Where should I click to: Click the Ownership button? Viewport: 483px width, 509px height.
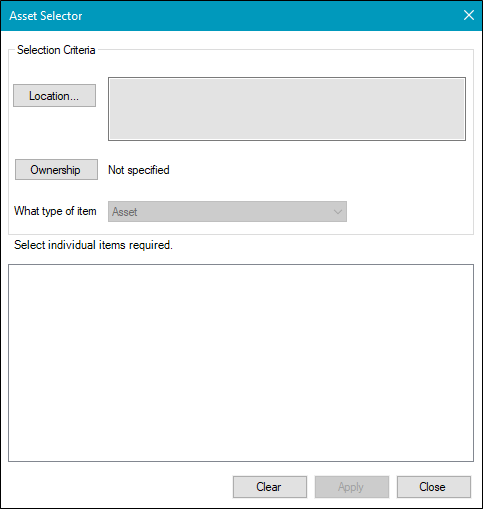pyautogui.click(x=56, y=170)
